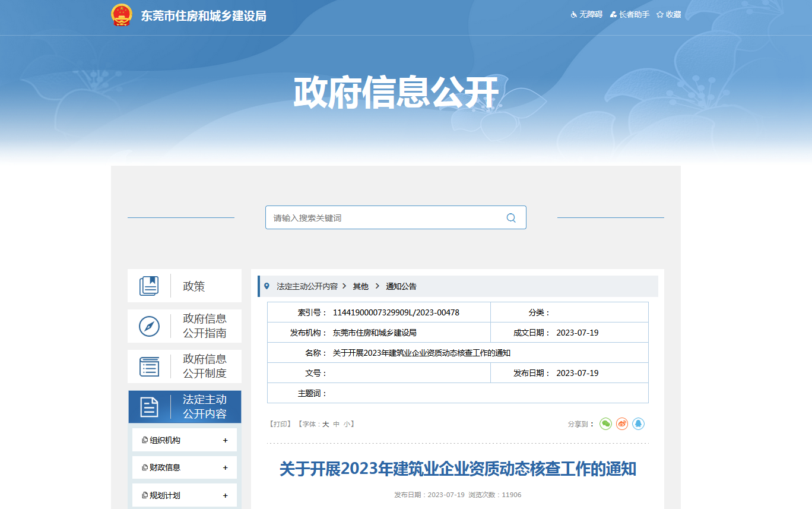812x509 pixels.
Task: Share the notice to Weibo
Action: point(622,423)
